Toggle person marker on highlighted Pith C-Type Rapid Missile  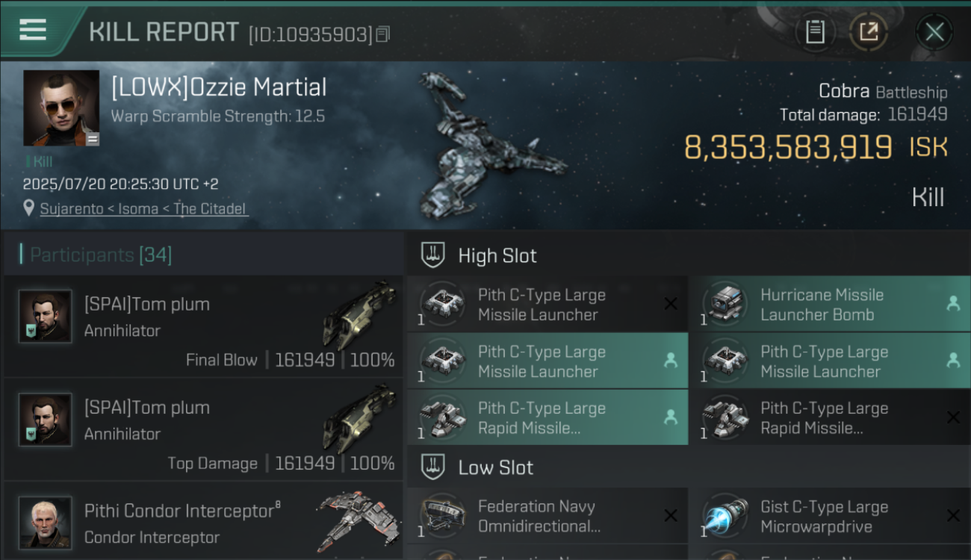click(671, 417)
